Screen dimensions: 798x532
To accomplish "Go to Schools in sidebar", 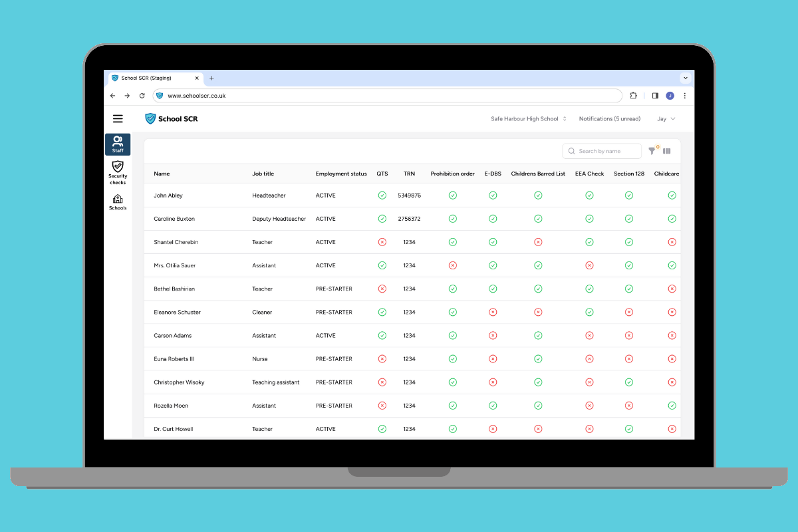I will pyautogui.click(x=118, y=202).
